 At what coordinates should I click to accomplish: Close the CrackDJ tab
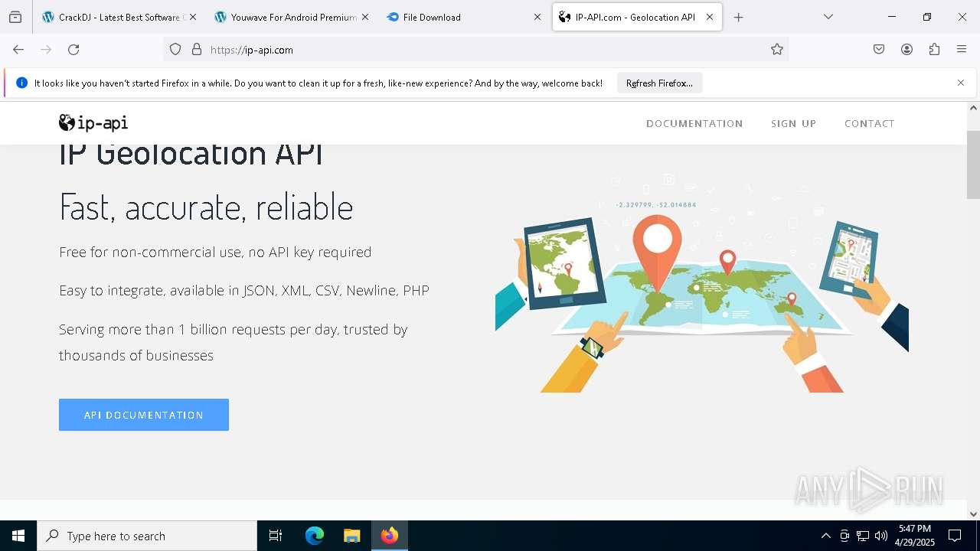[x=192, y=17]
